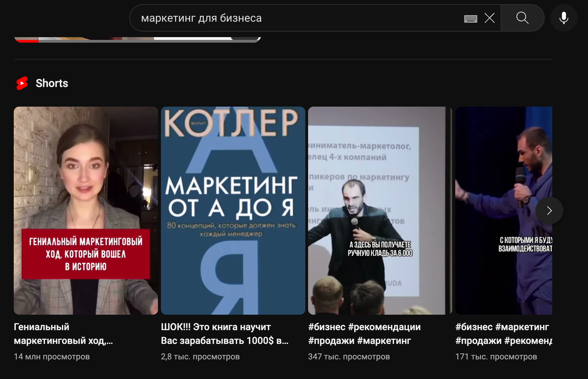Open title '#бизнес #рекомендации #продажи #маркетинг'

coord(364,333)
